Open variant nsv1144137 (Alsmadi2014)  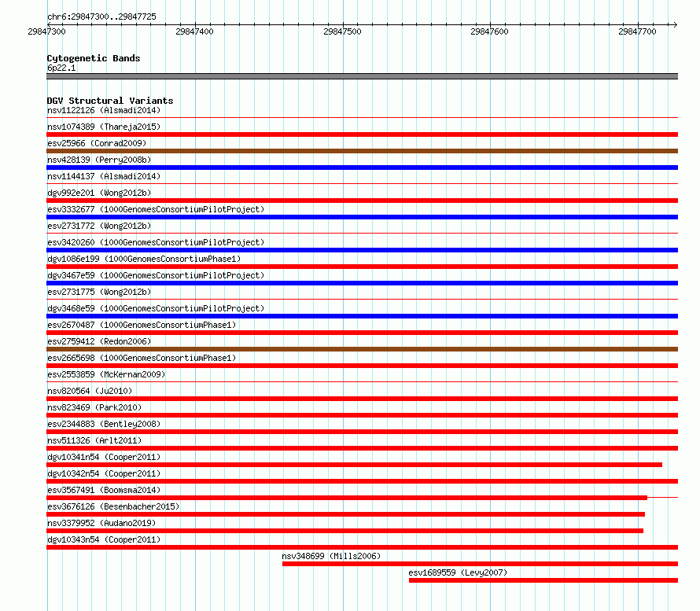point(104,176)
